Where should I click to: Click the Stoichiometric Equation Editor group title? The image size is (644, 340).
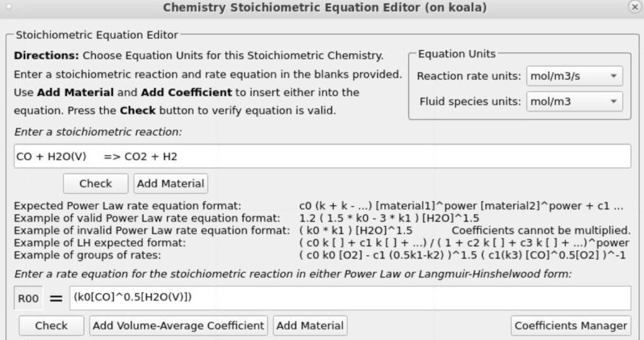96,35
